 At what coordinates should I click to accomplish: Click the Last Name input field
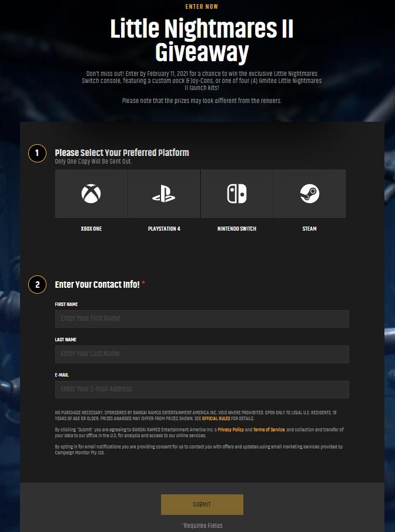tap(202, 354)
